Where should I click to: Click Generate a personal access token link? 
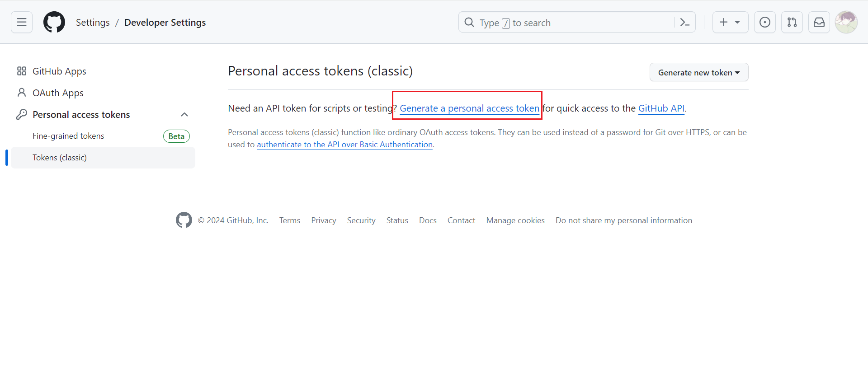click(469, 108)
